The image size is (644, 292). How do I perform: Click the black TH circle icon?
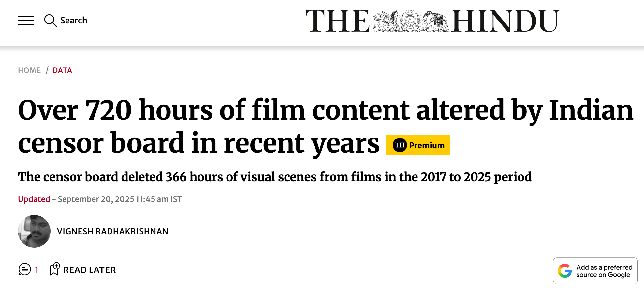point(400,145)
